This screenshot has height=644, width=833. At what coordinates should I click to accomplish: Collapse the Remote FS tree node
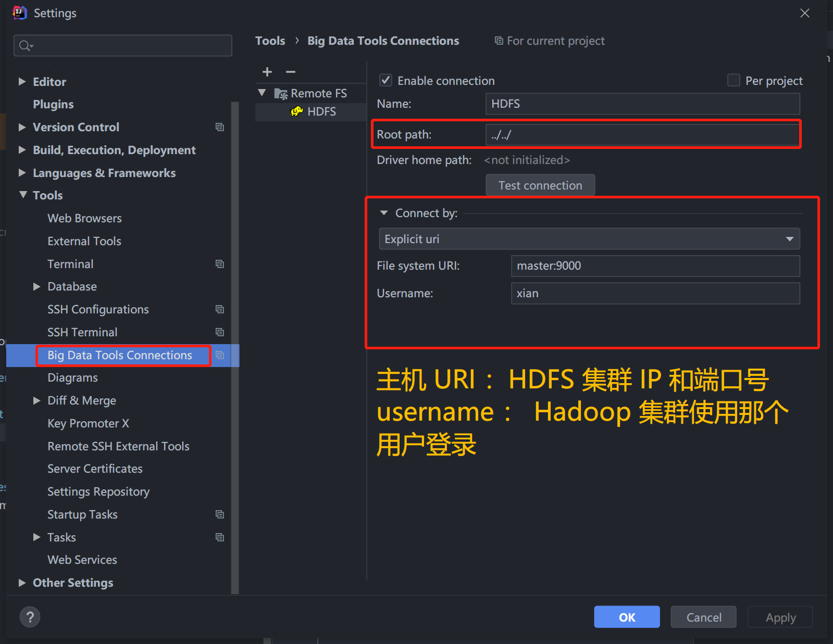[x=262, y=93]
